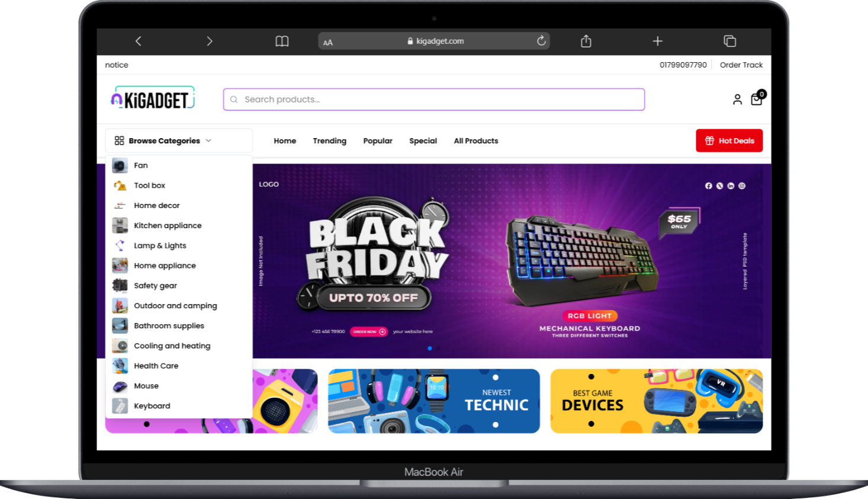
Task: Go back with the left arrow
Action: (139, 41)
